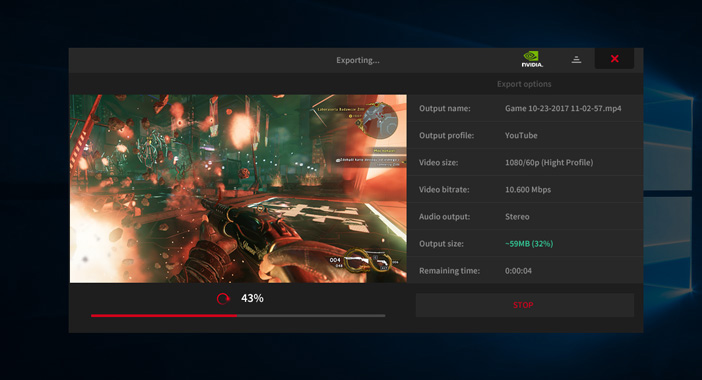The width and height of the screenshot is (702, 380).
Task: Open the Export options header
Action: click(x=524, y=84)
